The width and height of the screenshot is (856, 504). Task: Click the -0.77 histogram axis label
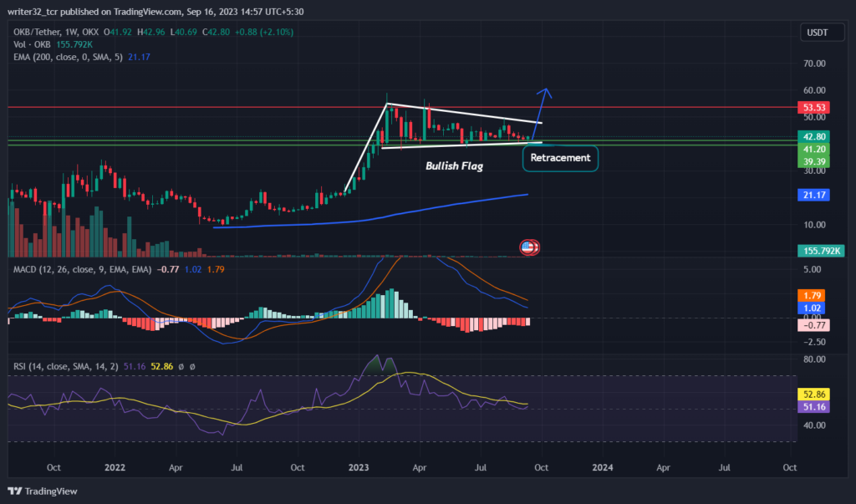point(813,325)
